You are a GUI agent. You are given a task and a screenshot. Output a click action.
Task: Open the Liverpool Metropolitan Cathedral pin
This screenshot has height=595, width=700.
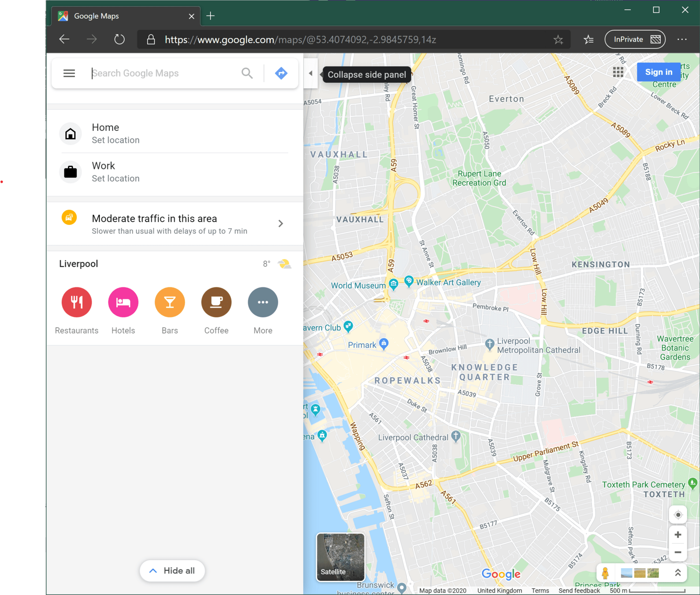pos(489,344)
